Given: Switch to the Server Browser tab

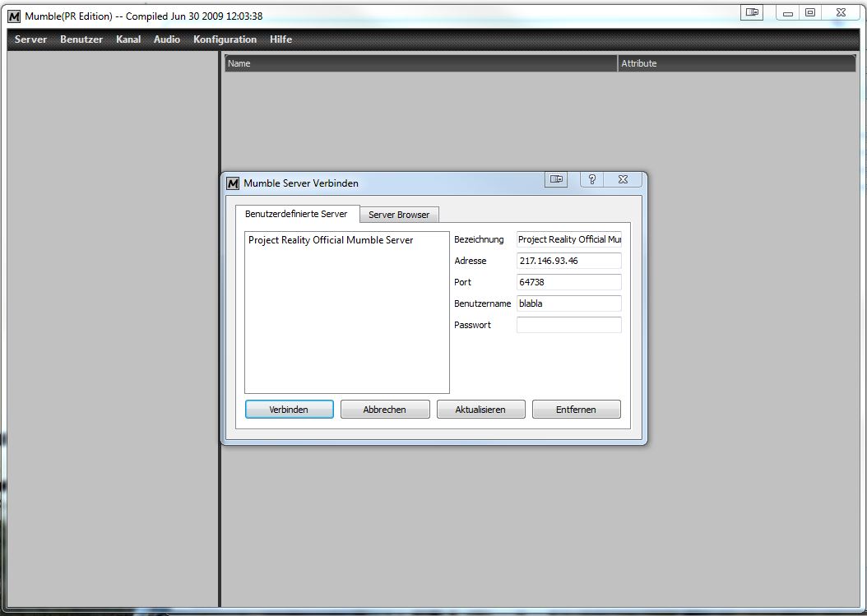Looking at the screenshot, I should (399, 215).
